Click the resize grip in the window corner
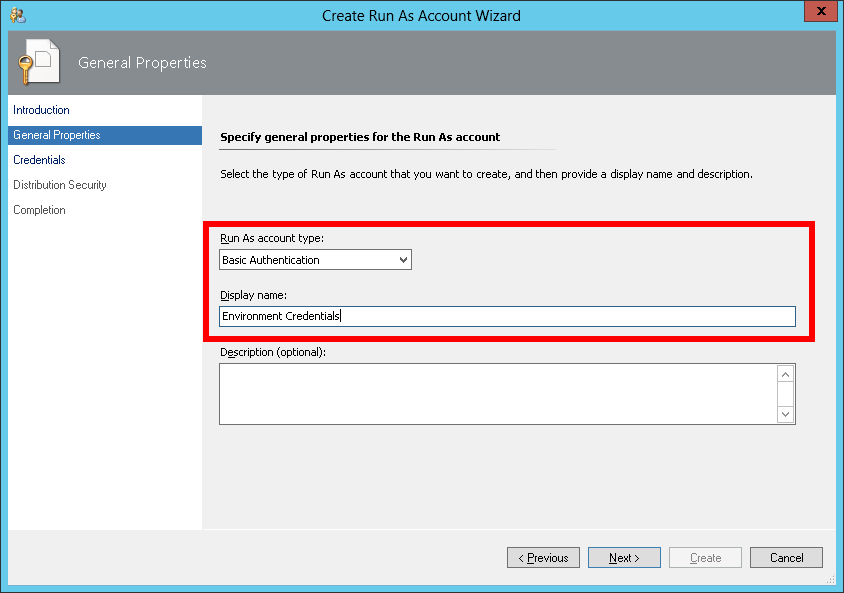Image resolution: width=844 pixels, height=593 pixels. (x=831, y=580)
